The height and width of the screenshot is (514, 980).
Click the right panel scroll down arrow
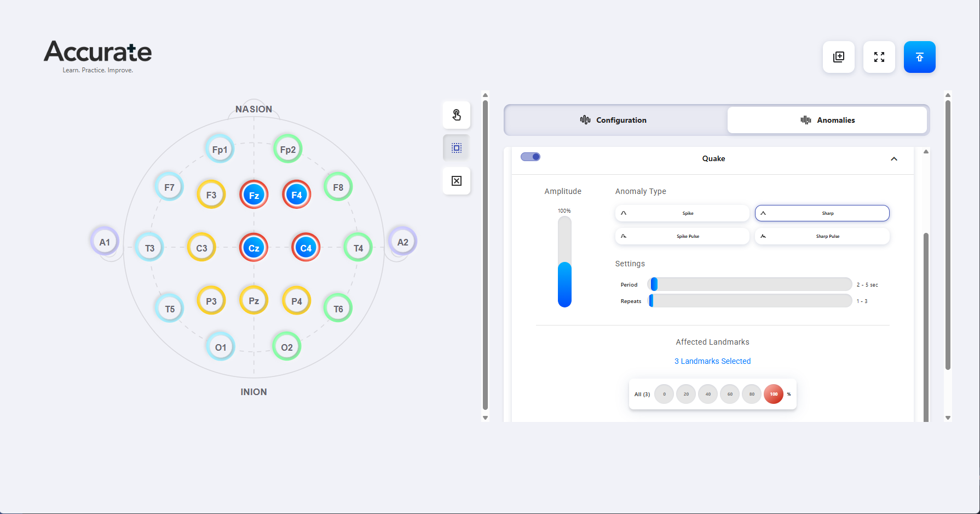[948, 418]
